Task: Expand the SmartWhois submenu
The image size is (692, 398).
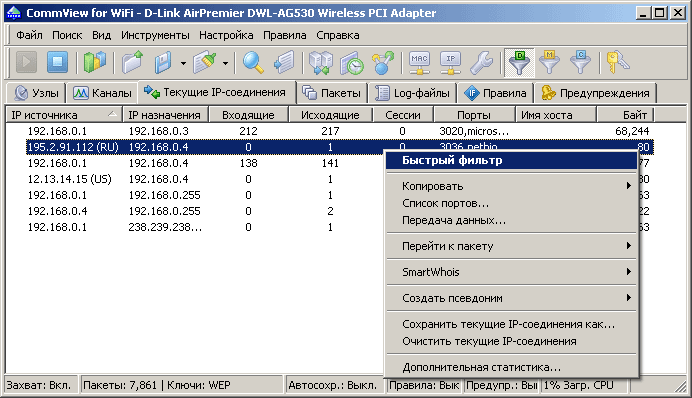Action: click(x=511, y=272)
